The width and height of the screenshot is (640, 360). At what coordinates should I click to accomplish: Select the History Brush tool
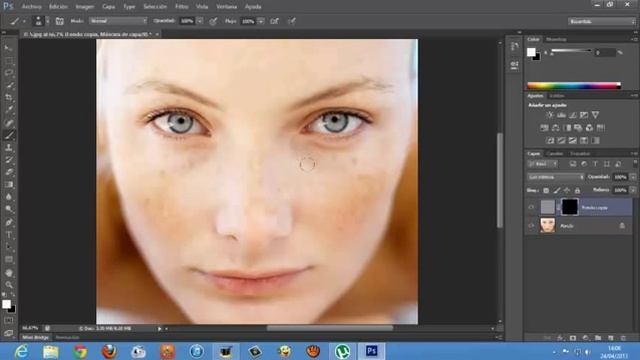[x=9, y=160]
